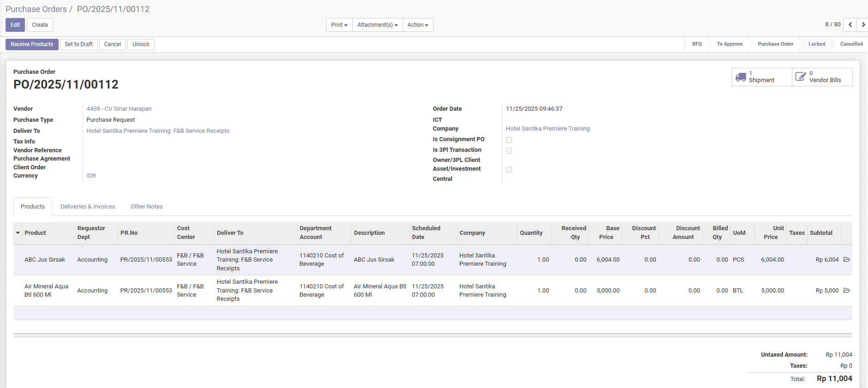Open Vendor Bills edit icon
The height and width of the screenshot is (388, 868).
(801, 77)
